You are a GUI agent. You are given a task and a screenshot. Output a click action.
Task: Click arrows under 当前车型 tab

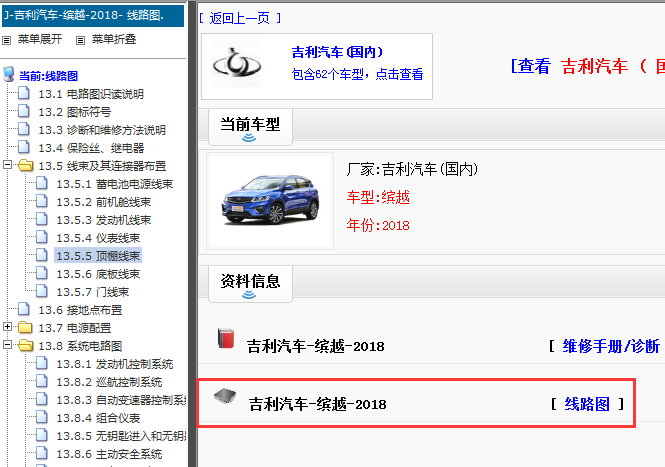[249, 138]
